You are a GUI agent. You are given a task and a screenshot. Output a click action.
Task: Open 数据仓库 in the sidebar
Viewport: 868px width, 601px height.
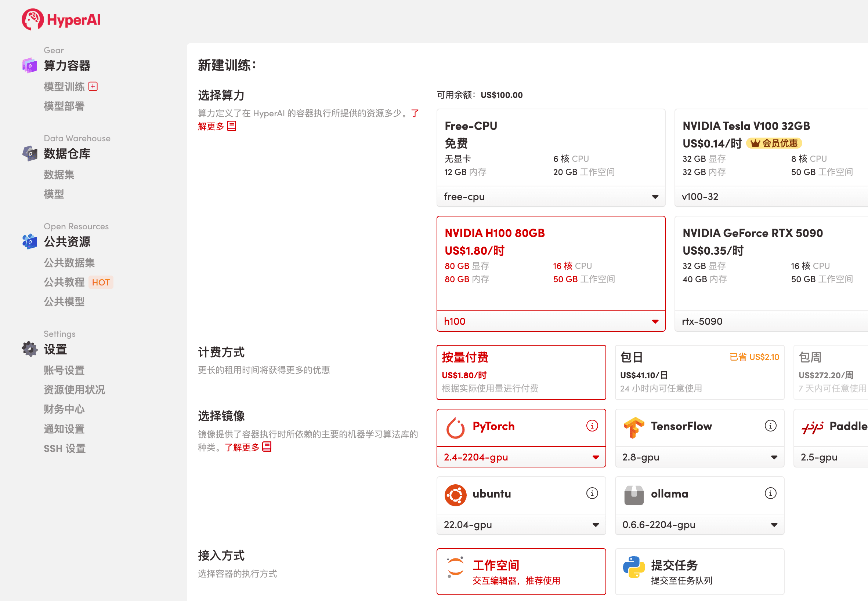pyautogui.click(x=66, y=154)
